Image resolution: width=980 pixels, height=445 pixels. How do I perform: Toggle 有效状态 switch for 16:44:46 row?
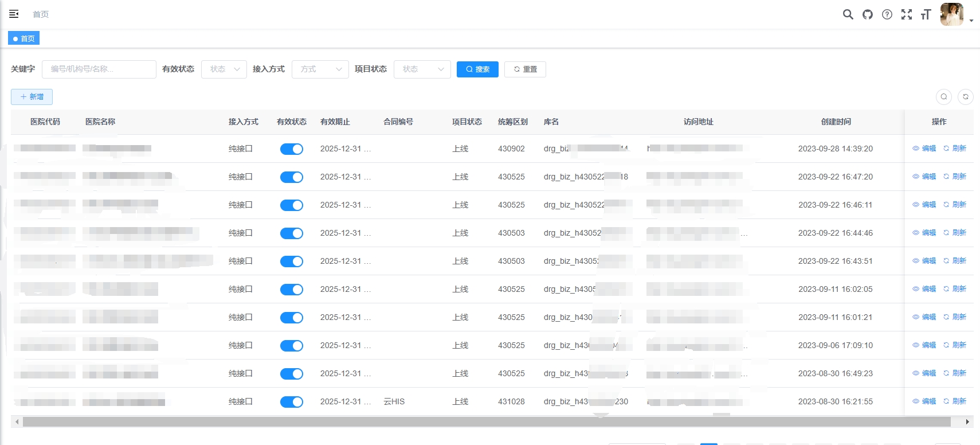coord(292,233)
